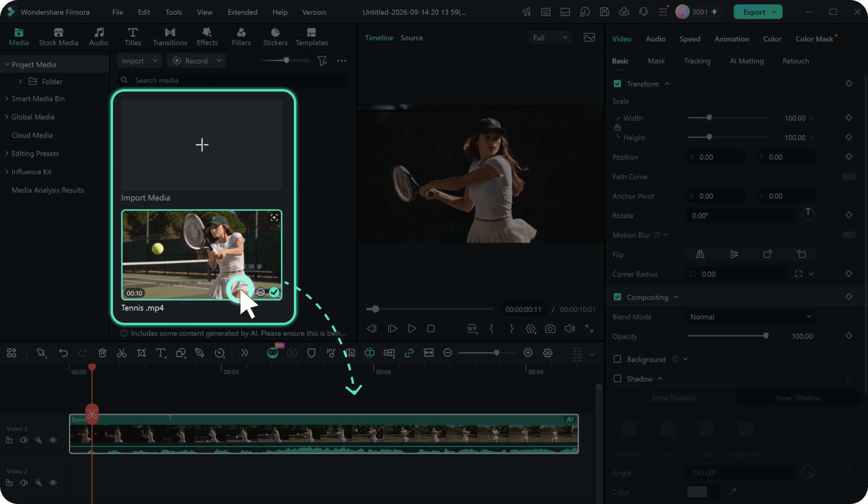868x504 pixels.
Task: Collapse the Project Media tree
Action: point(7,64)
